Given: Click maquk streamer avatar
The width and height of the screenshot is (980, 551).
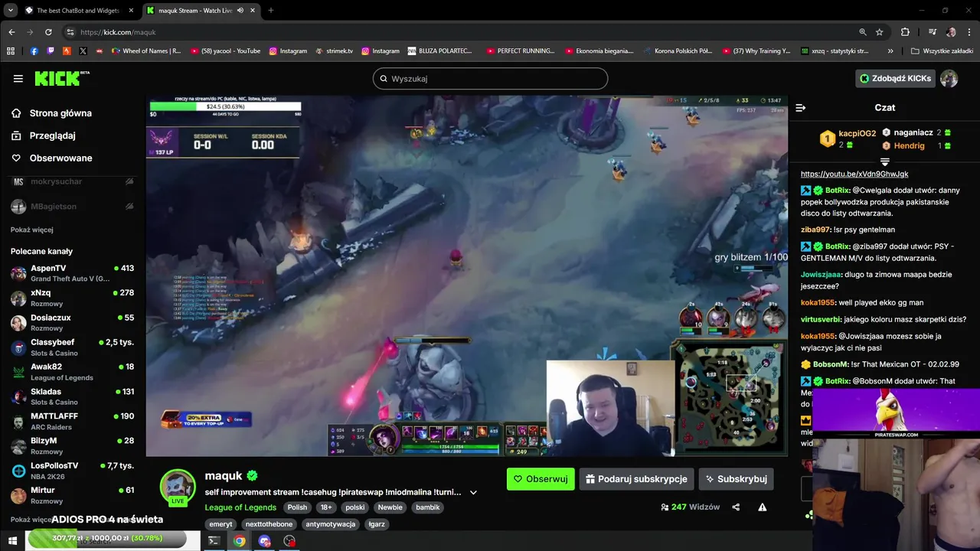Looking at the screenshot, I should tap(178, 487).
